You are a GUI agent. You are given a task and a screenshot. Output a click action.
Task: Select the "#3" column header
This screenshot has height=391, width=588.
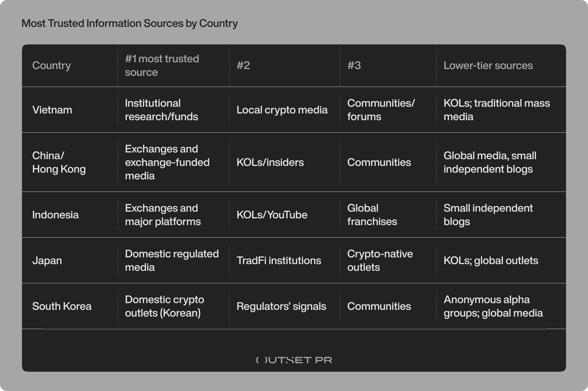click(x=354, y=66)
